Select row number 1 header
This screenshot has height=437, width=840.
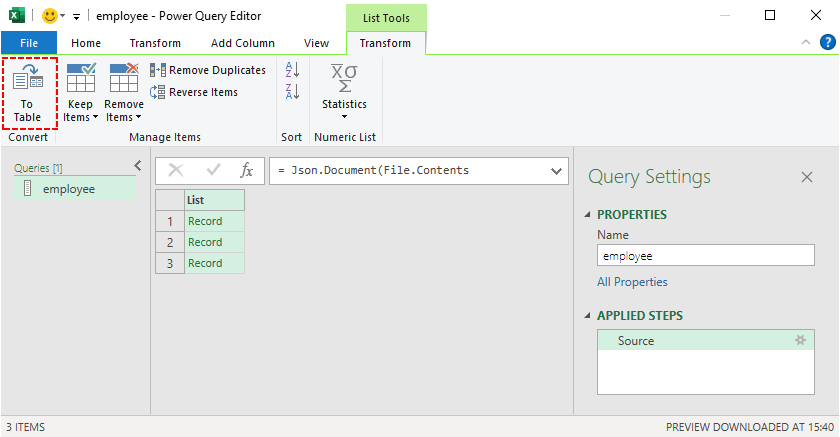[x=170, y=221]
